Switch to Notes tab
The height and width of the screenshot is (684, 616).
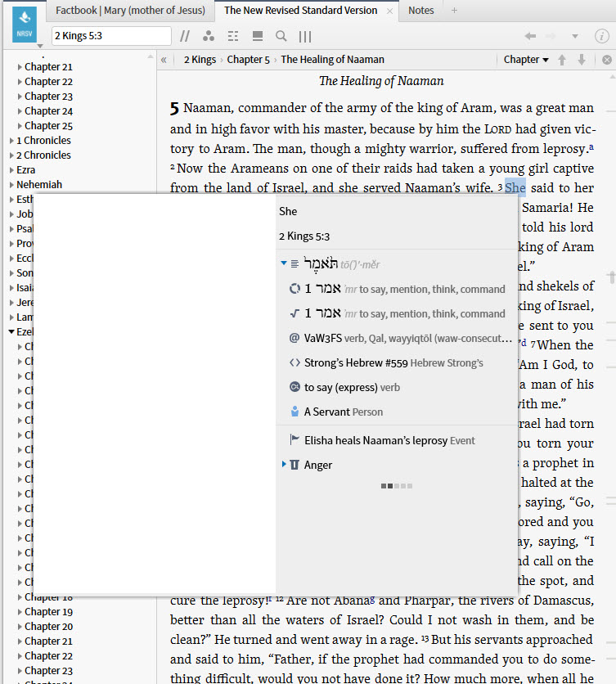click(x=420, y=11)
